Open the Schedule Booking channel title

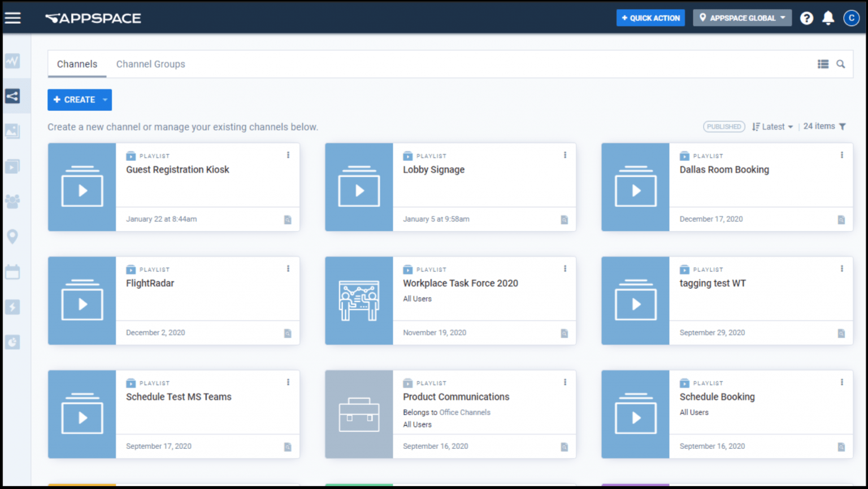click(717, 397)
